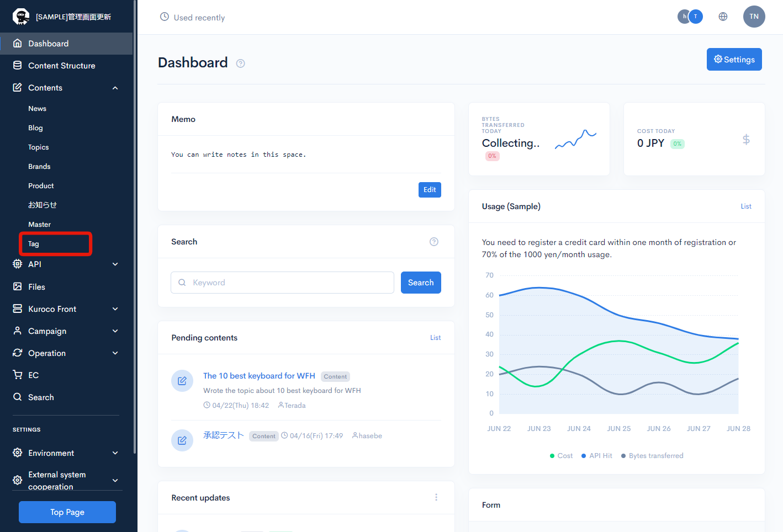This screenshot has height=532, width=783.
Task: Click the Used recently clock icon
Action: coord(165,17)
